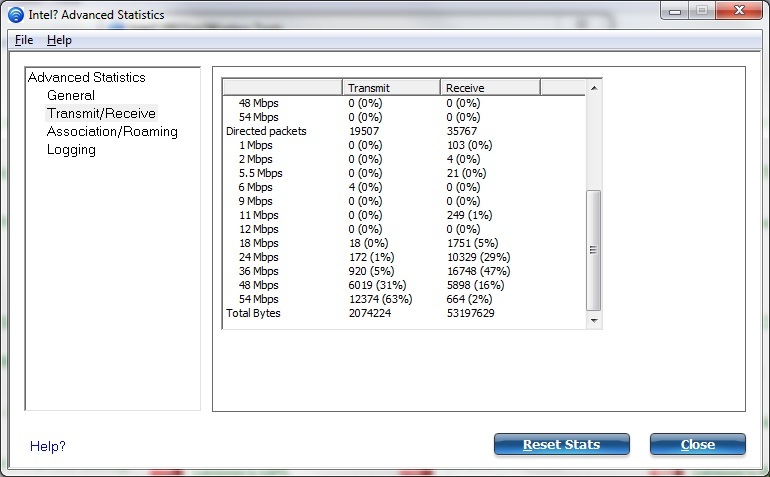This screenshot has height=477, width=770.
Task: Click the table's vertical scrollbar thumb
Action: [594, 250]
